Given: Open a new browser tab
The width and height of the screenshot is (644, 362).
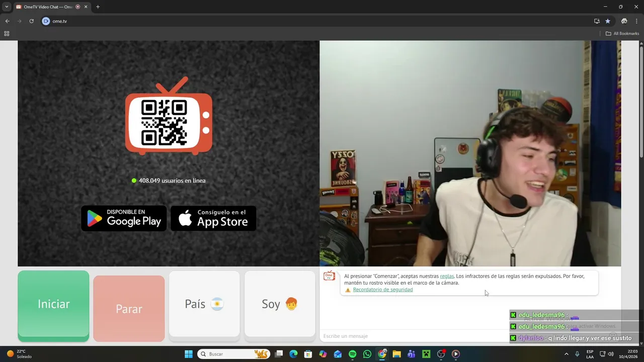Looking at the screenshot, I should click(98, 7).
